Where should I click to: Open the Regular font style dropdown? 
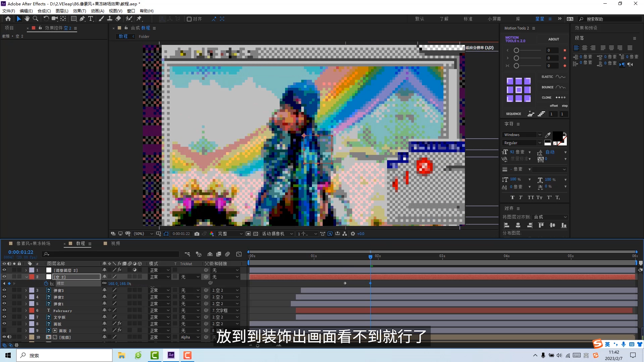(x=522, y=143)
